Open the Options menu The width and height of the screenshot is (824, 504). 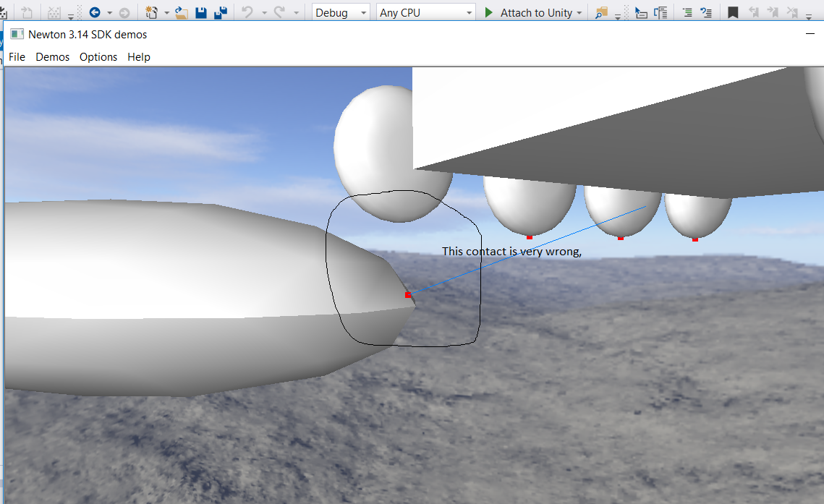point(98,56)
